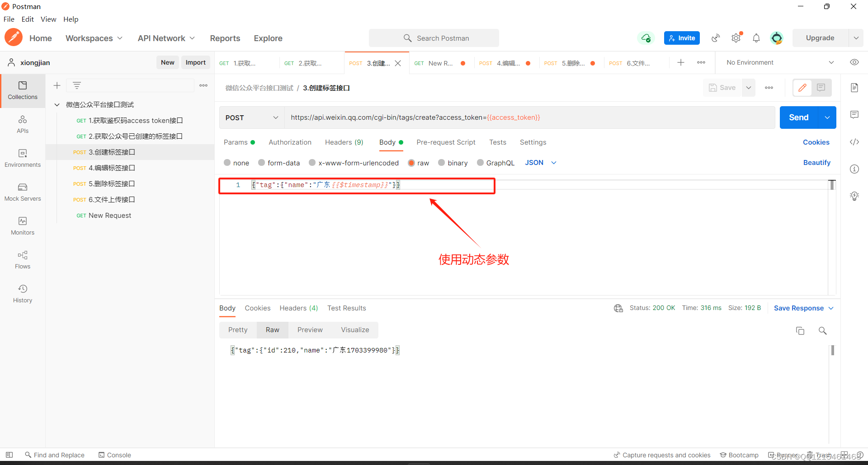Open settings gear icon in header
This screenshot has height=465, width=868.
click(736, 38)
